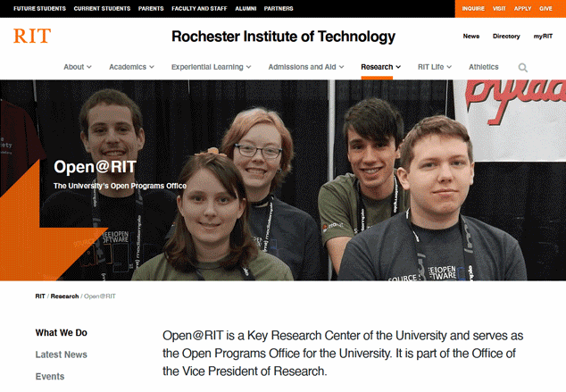Expand the Academics dropdown arrow
566x392 pixels.
click(152, 67)
